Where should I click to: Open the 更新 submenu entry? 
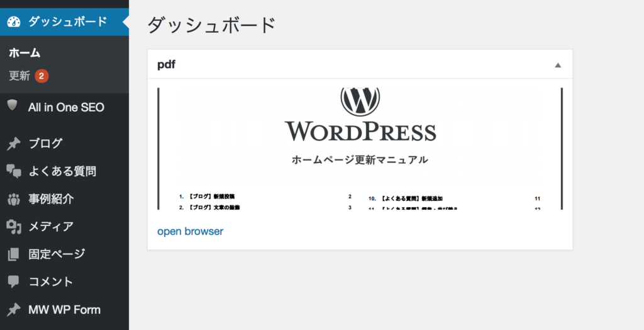[19, 76]
